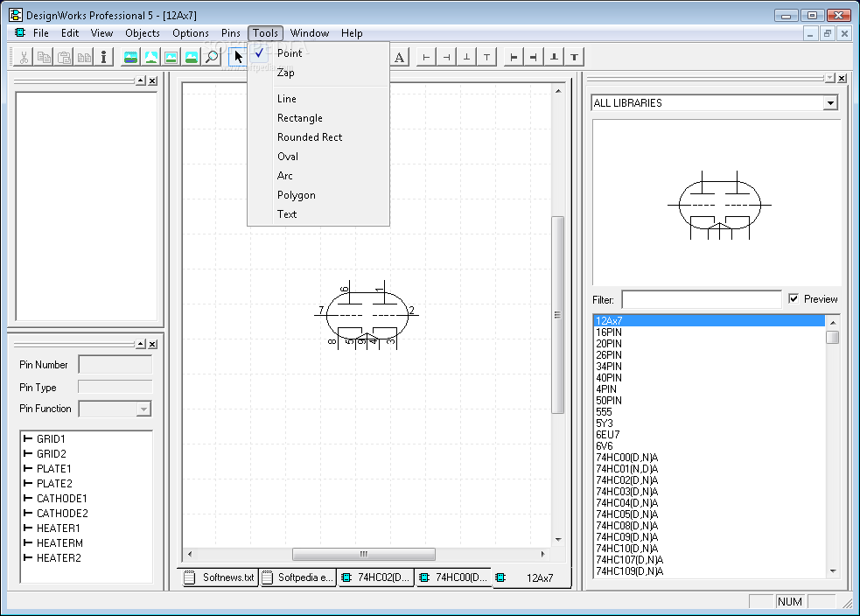Click in the Filter input field
Screen dimensions: 860x616
point(702,299)
